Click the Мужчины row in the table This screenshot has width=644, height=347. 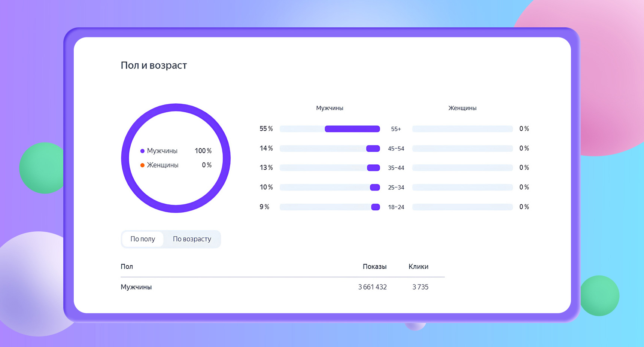pyautogui.click(x=283, y=287)
